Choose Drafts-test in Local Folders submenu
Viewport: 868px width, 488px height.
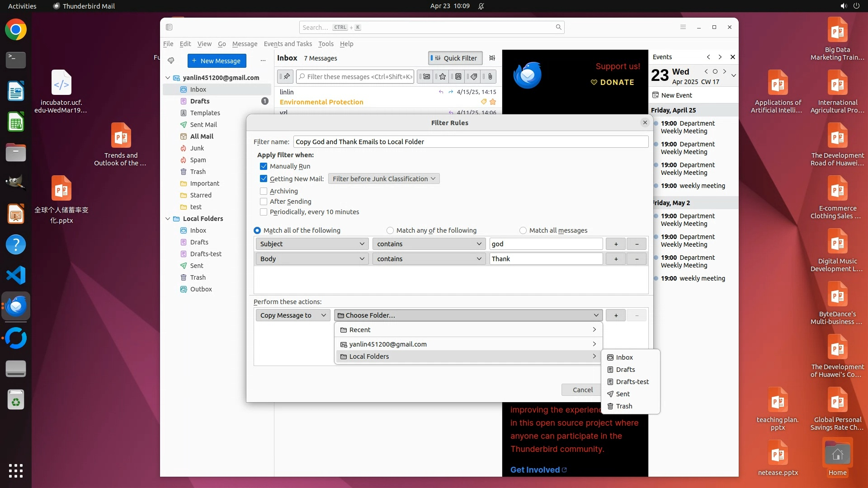coord(632,382)
